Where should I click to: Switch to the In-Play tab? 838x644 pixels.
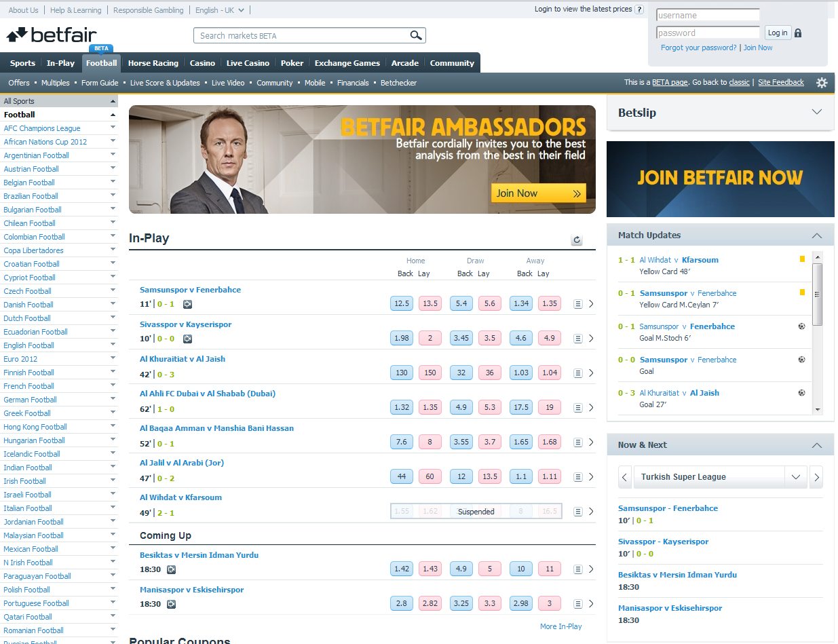pyautogui.click(x=60, y=63)
